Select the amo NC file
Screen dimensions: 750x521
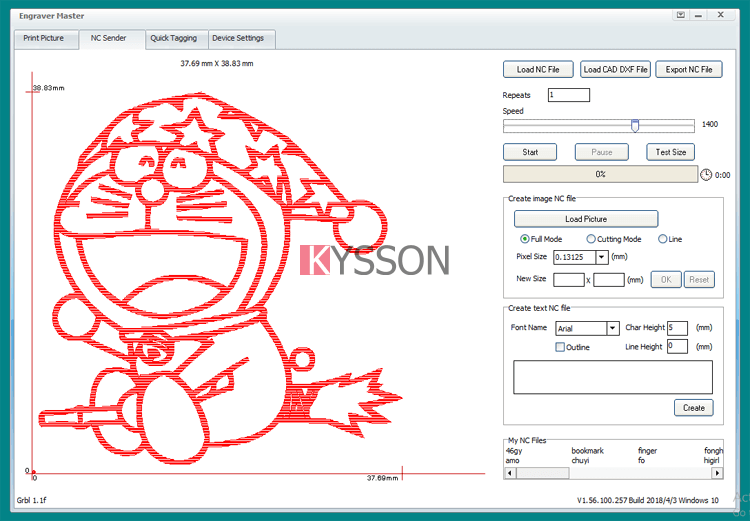pyautogui.click(x=512, y=460)
